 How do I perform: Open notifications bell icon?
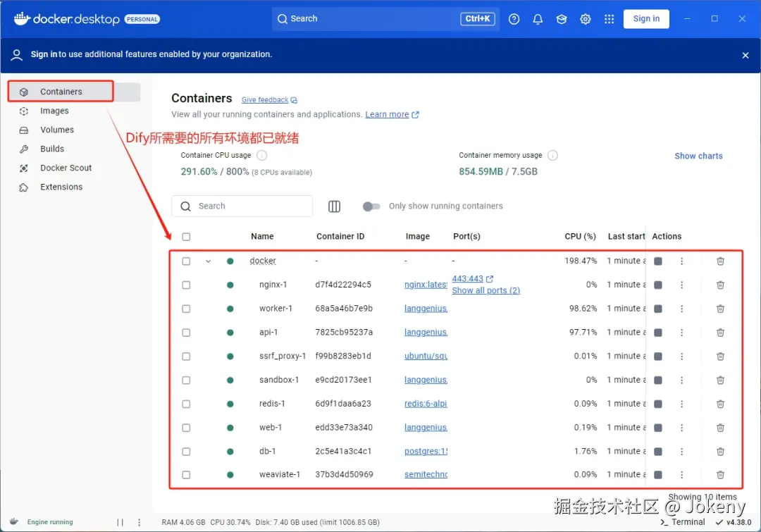click(538, 19)
